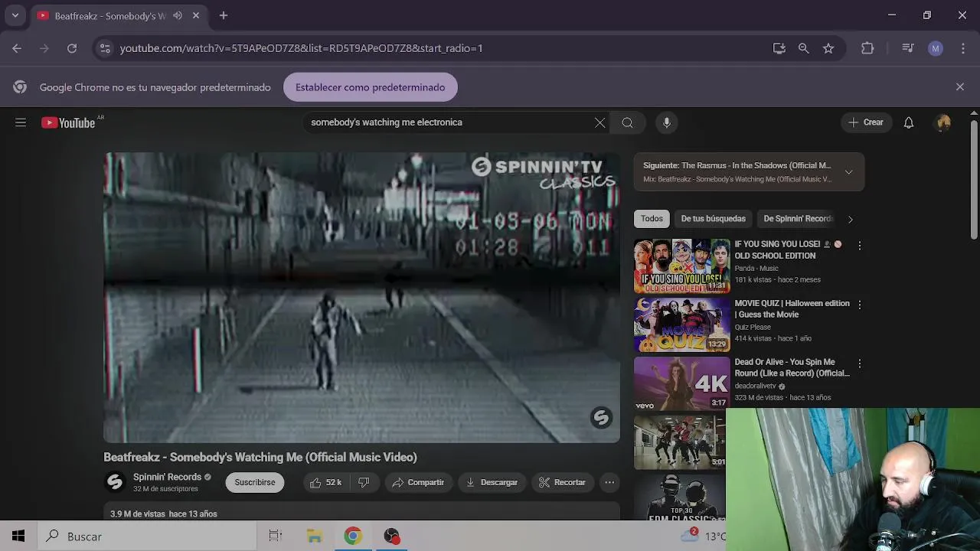Open the Chrome profile M avatar
980x551 pixels.
[x=936, y=48]
